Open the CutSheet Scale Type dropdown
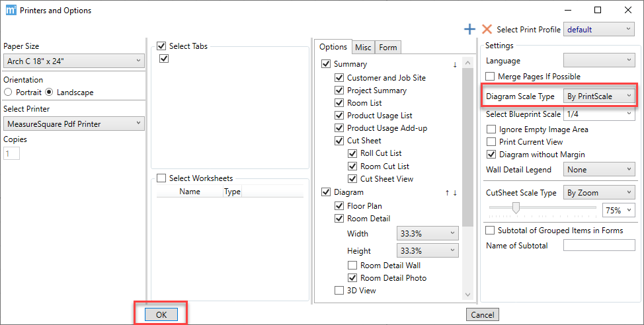 point(599,192)
